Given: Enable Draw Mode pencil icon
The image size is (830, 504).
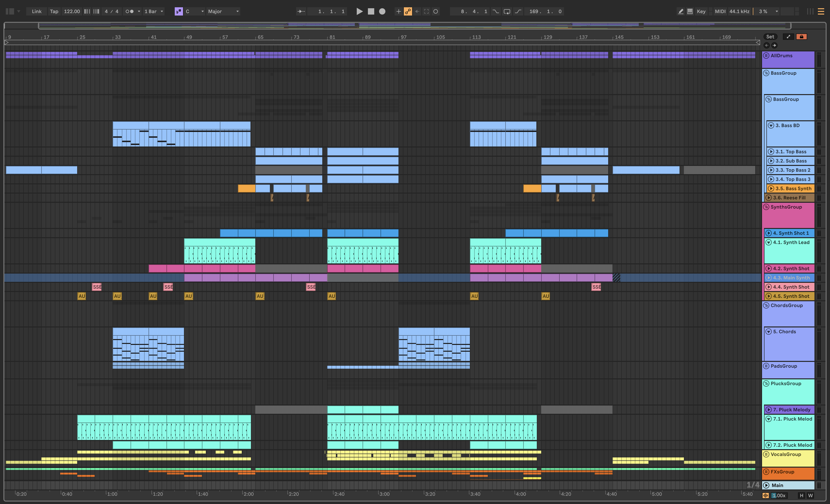Looking at the screenshot, I should [x=681, y=11].
